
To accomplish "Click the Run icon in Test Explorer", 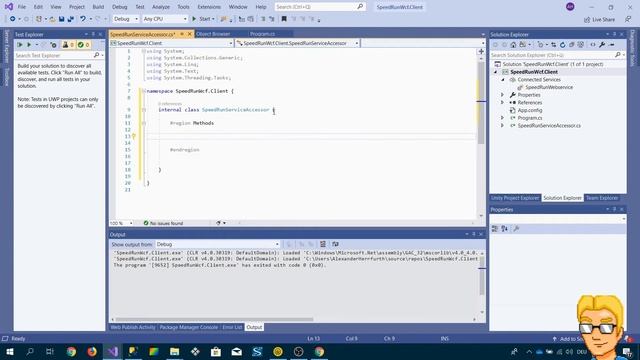I will (29, 44).
